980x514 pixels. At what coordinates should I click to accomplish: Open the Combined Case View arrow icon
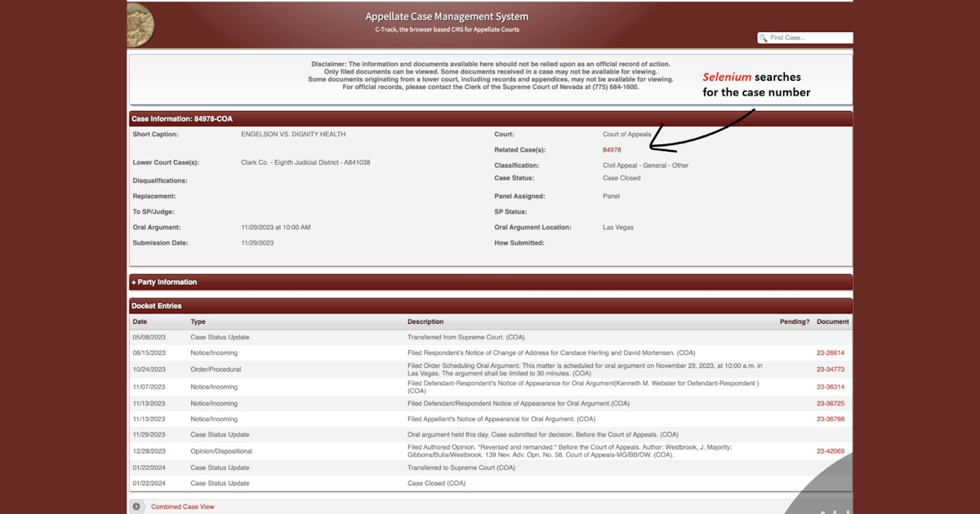pos(136,507)
